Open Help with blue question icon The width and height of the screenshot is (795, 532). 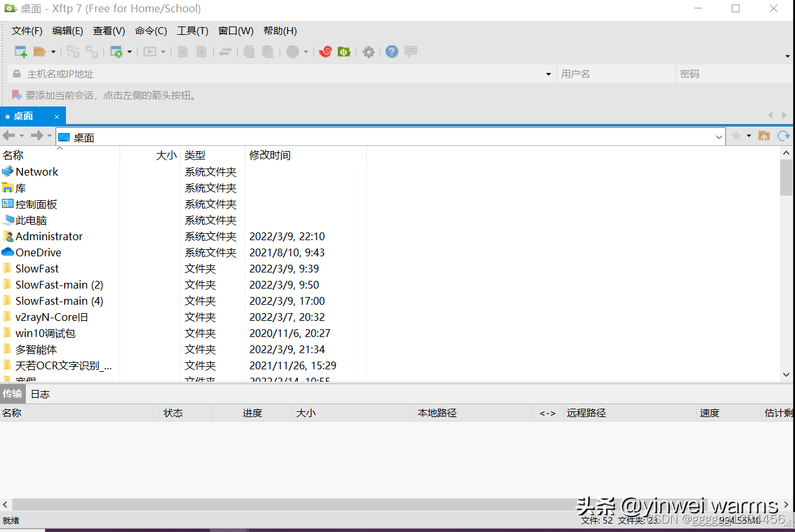pyautogui.click(x=392, y=52)
